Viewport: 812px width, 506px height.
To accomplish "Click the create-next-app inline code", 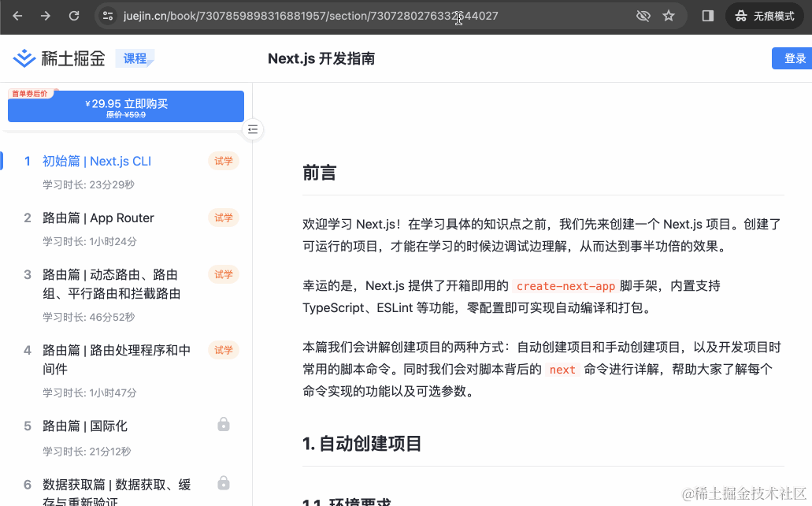I will [565, 286].
